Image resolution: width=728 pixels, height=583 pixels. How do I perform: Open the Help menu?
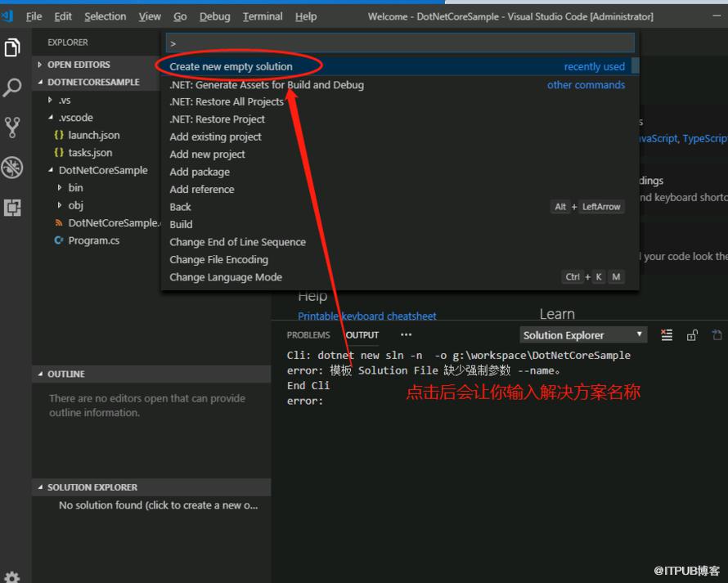[x=306, y=16]
